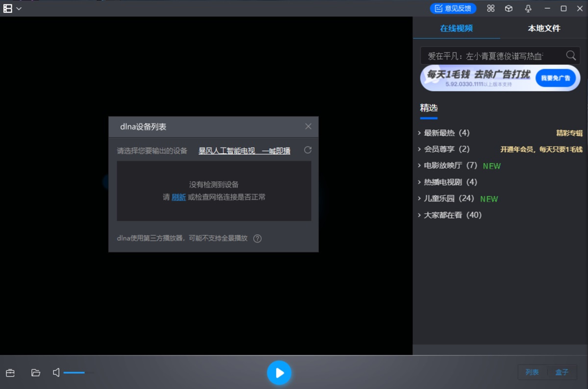Open the help question mark about dlna playback

coord(257,239)
